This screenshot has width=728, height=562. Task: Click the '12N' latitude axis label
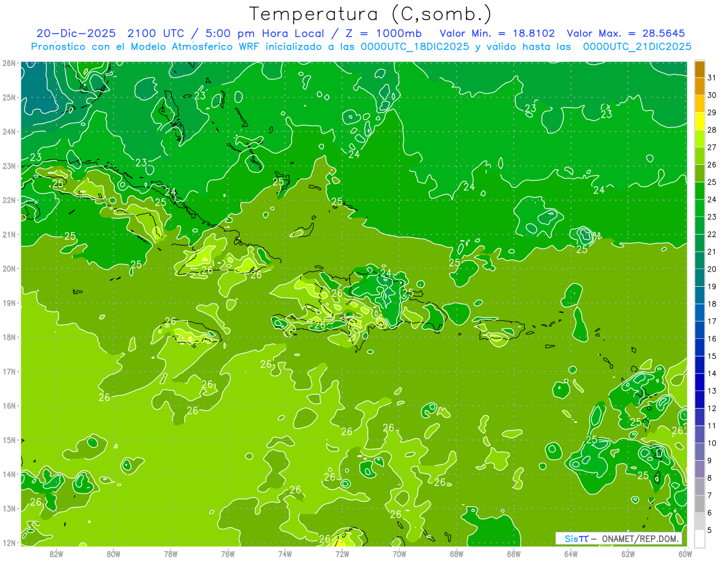coord(8,543)
